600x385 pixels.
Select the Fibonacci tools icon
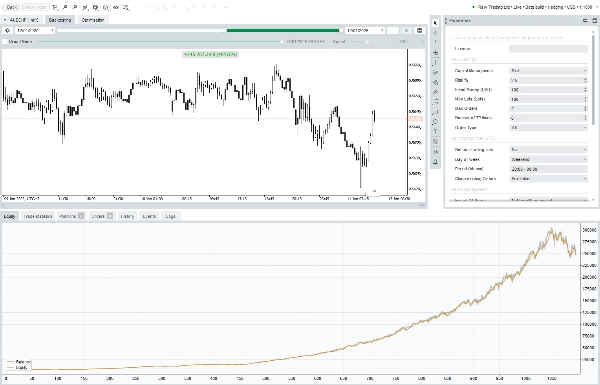click(435, 102)
